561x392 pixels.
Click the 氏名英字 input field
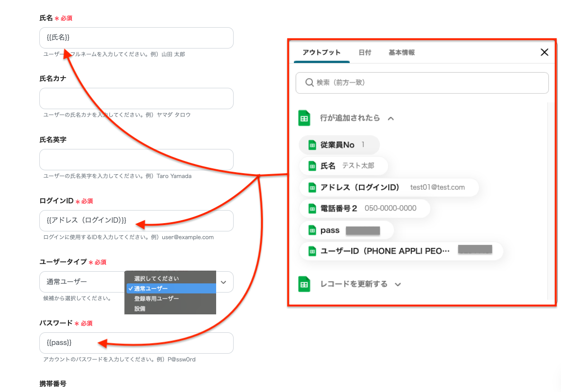click(136, 160)
